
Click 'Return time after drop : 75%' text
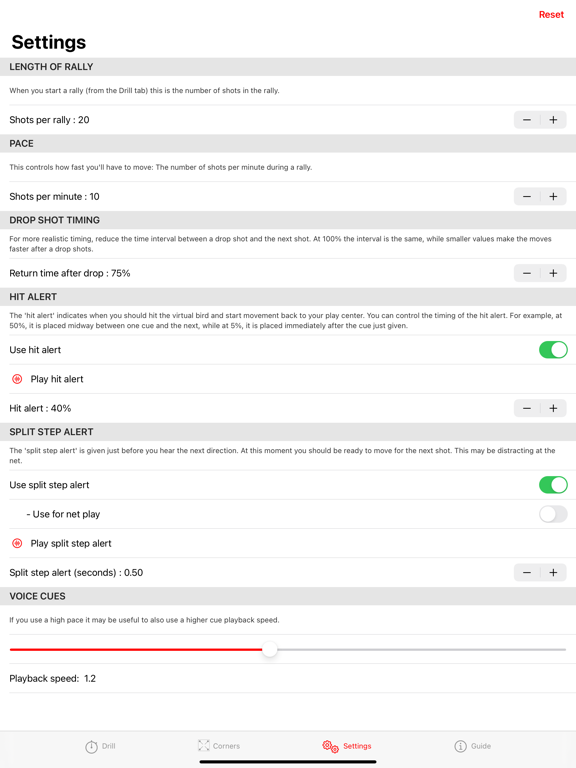(x=70, y=273)
